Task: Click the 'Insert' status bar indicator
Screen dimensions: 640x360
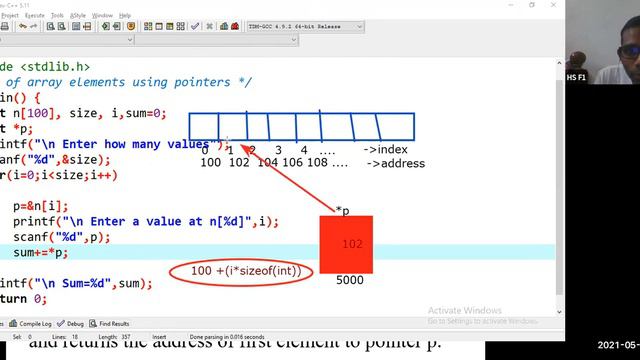Action: (x=159, y=337)
